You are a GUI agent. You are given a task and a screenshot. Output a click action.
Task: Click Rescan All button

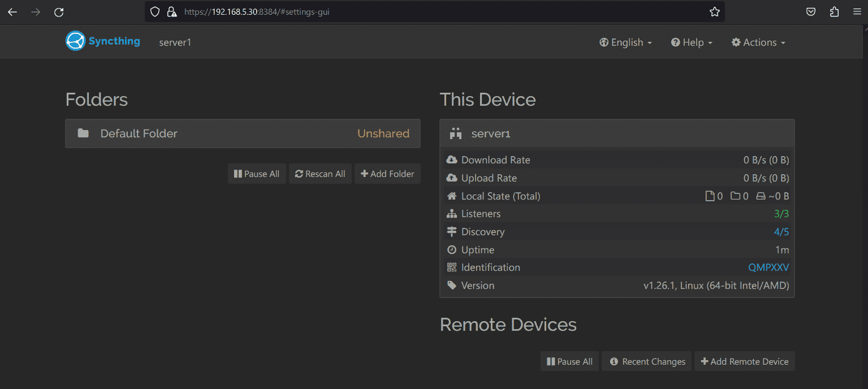[x=320, y=174]
